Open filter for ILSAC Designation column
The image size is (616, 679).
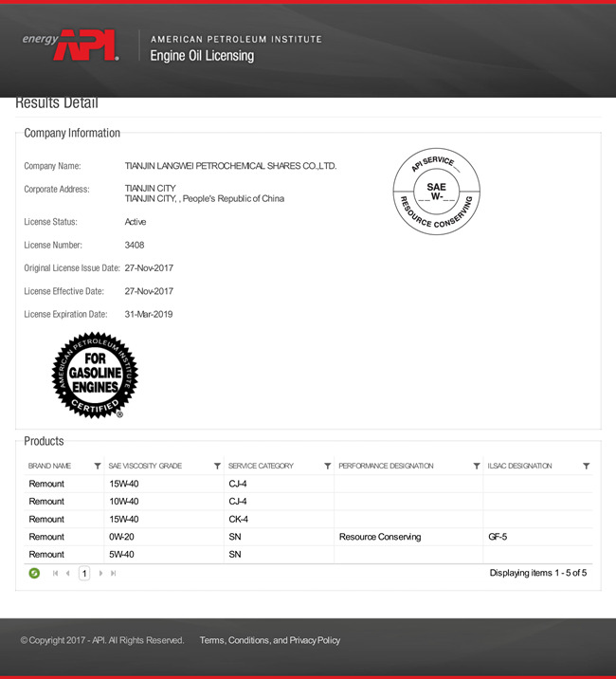click(x=586, y=467)
